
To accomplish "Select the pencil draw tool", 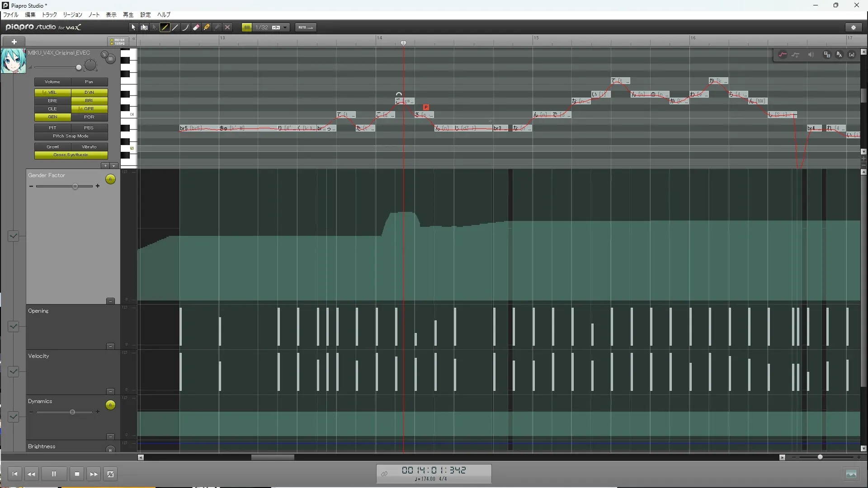I will point(165,28).
